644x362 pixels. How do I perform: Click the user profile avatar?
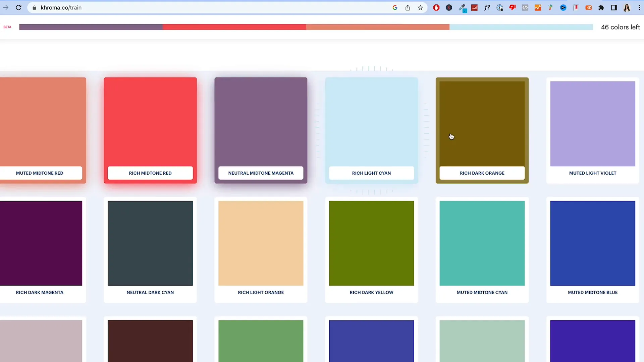[627, 7]
